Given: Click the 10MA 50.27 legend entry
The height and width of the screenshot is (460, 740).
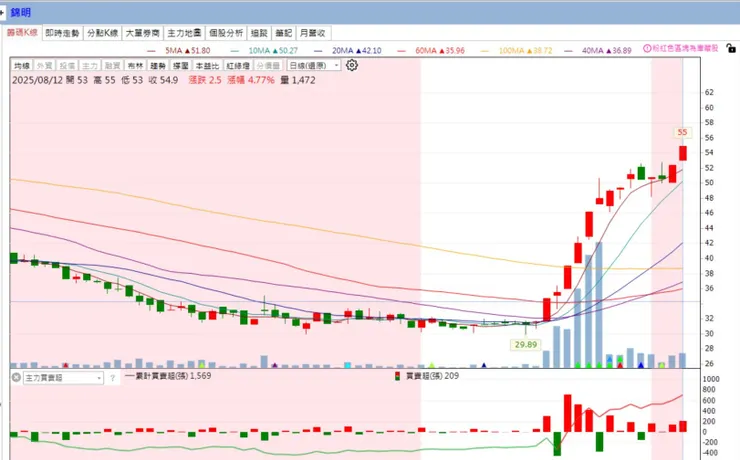Looking at the screenshot, I should (x=264, y=50).
